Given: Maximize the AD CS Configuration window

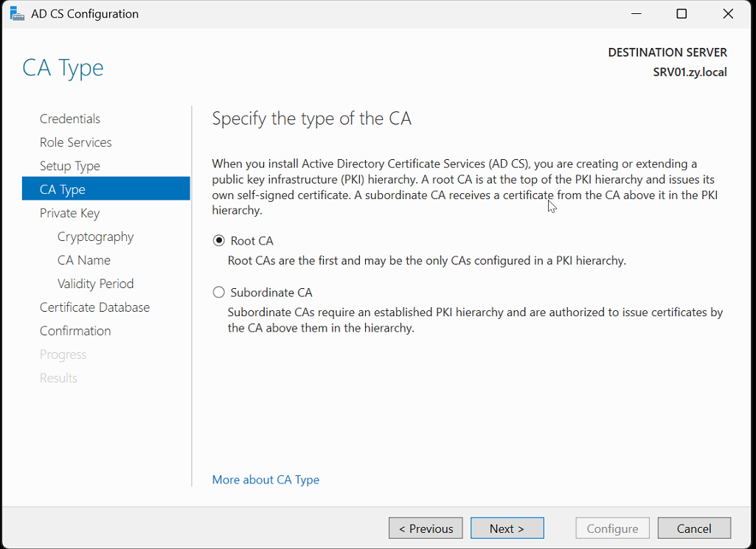Looking at the screenshot, I should tap(682, 13).
